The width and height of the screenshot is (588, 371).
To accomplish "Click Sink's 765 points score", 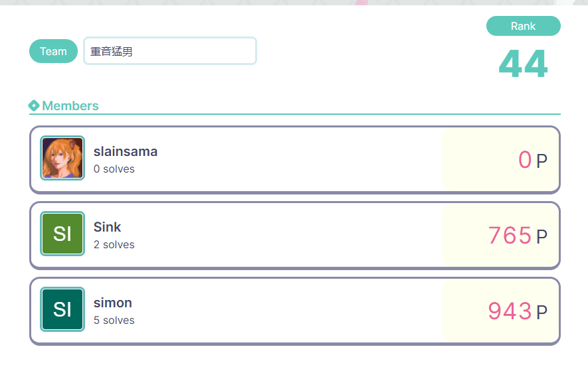I will coord(510,236).
